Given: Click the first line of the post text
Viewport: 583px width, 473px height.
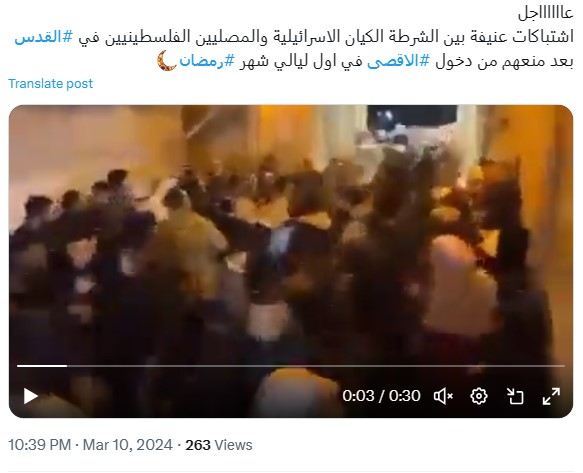Looking at the screenshot, I should [545, 13].
